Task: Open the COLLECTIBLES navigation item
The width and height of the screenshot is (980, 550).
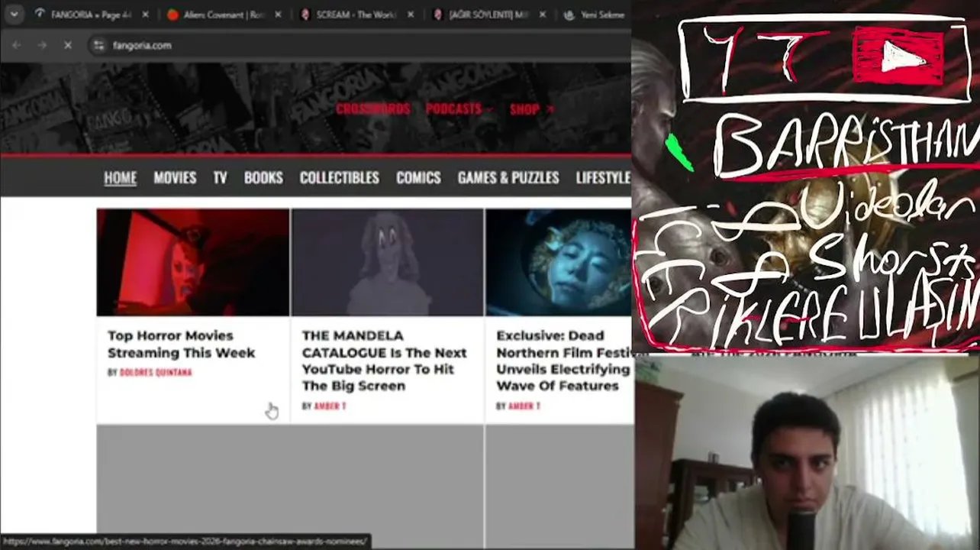Action: tap(339, 177)
